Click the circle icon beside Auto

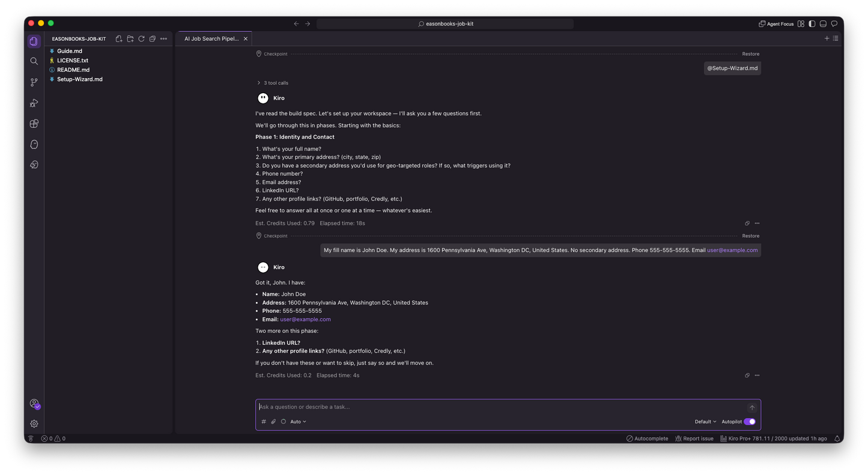pos(284,422)
